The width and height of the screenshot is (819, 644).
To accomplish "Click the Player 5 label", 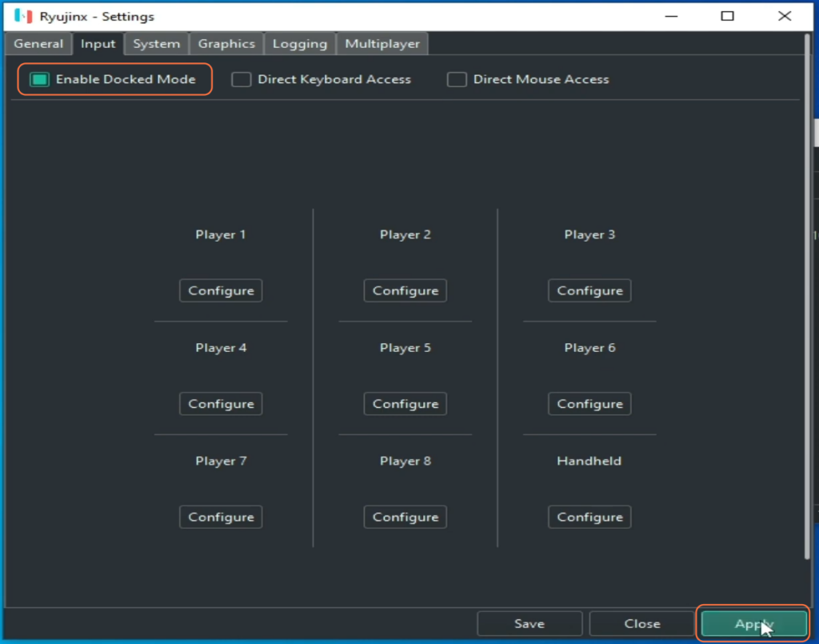I will (x=406, y=348).
